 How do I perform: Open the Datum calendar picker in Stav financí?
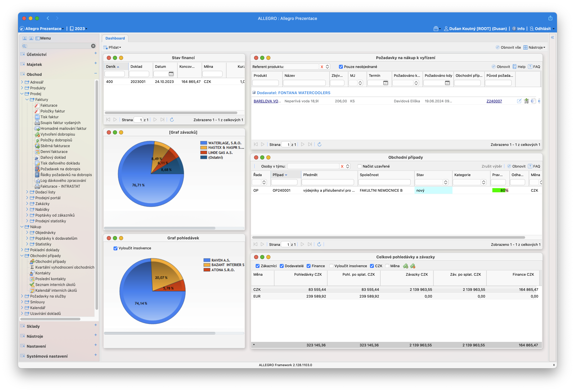pyautogui.click(x=171, y=74)
